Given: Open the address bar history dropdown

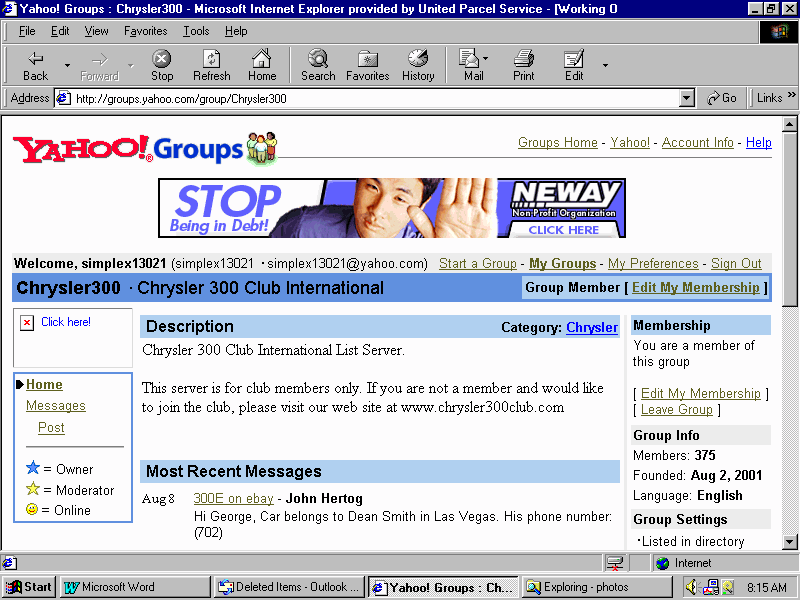Looking at the screenshot, I should tap(687, 98).
